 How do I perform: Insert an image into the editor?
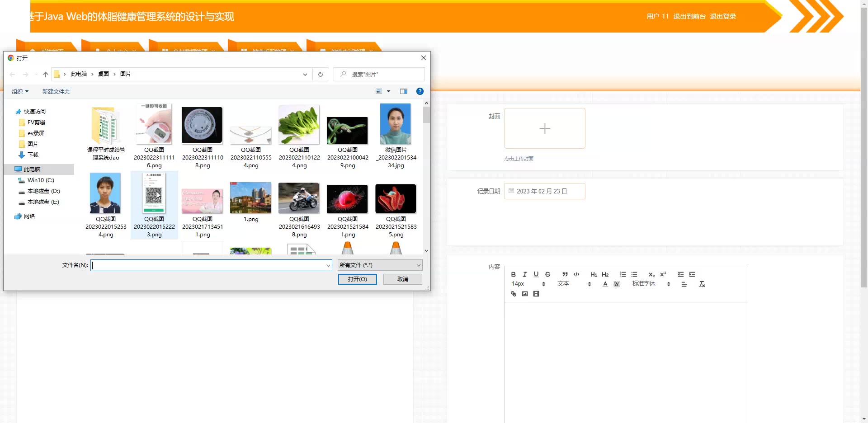click(524, 294)
